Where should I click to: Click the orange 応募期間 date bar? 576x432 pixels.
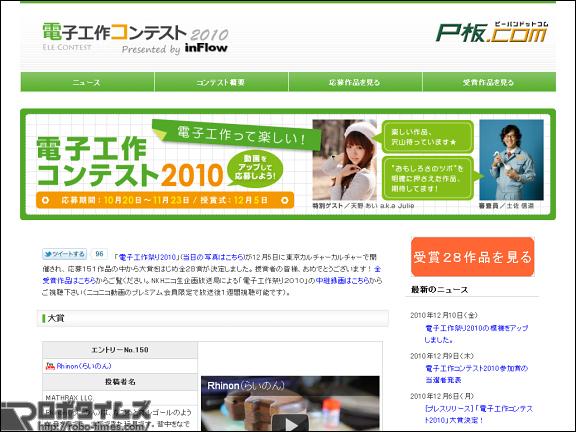tap(165, 200)
